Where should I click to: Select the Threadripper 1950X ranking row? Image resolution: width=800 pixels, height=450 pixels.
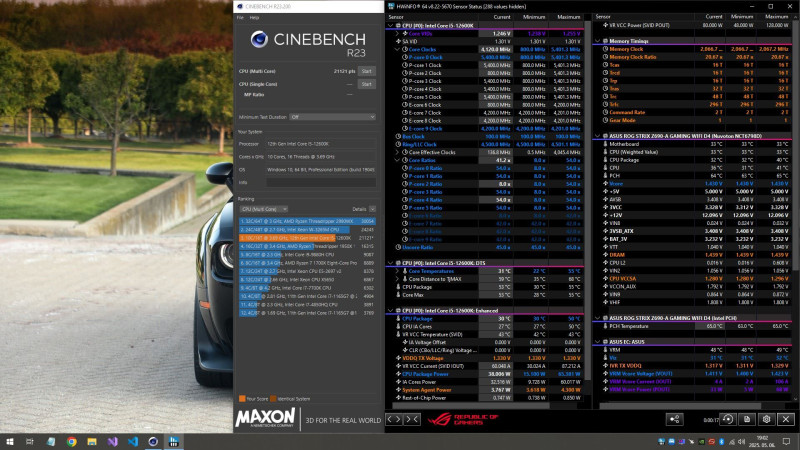(x=307, y=246)
